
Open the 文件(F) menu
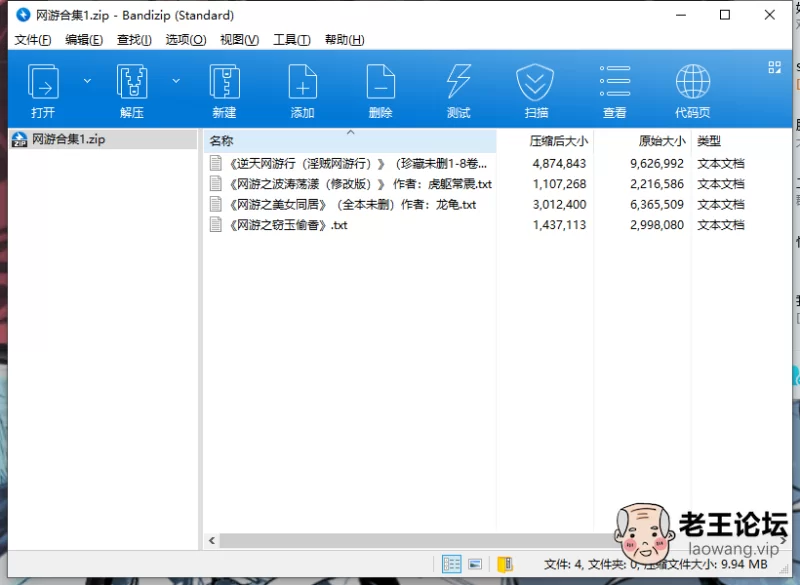(x=33, y=40)
